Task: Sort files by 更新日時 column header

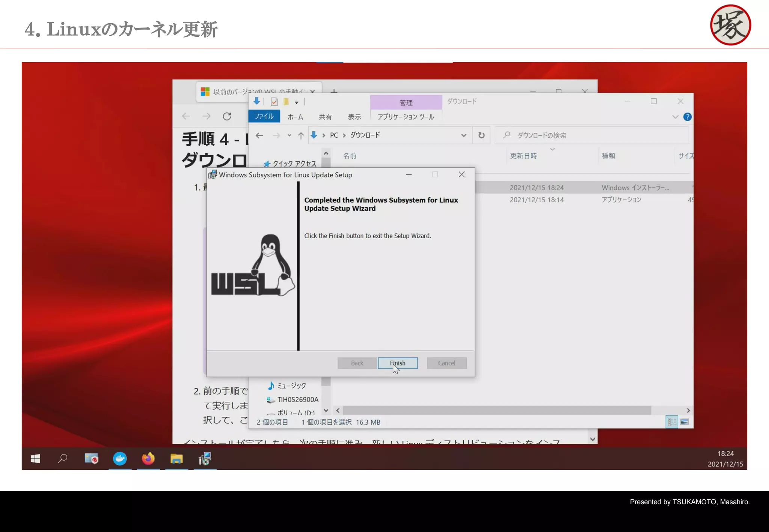Action: click(x=523, y=156)
